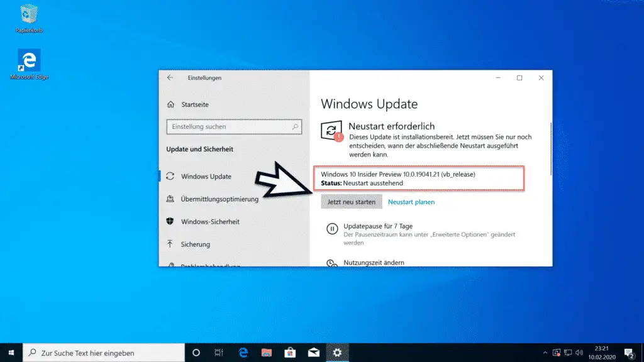
Task: Click the Windows Update sync arrows sidebar icon
Action: tap(170, 177)
